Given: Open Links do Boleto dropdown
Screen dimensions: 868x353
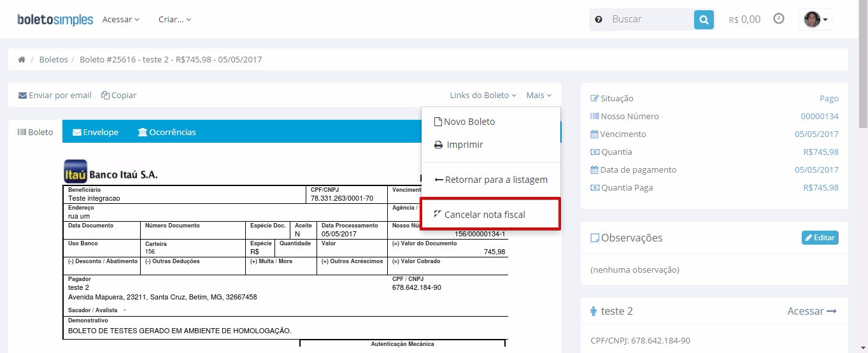Looking at the screenshot, I should (x=483, y=96).
